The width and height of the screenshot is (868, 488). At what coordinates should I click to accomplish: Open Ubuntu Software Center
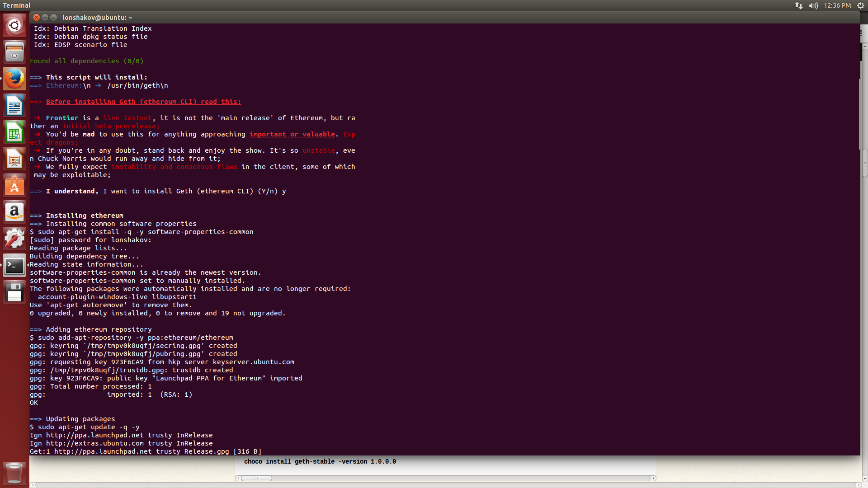[14, 186]
